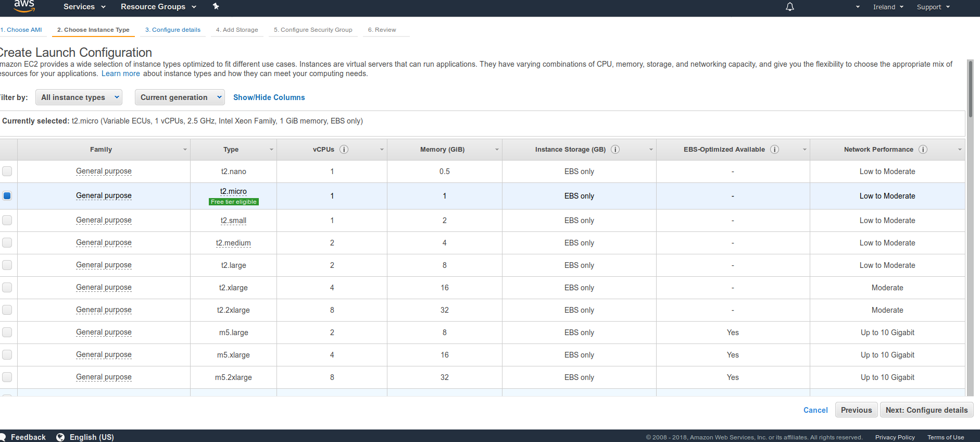Click the globe icon beside English (US)
The height and width of the screenshot is (442, 980).
point(60,437)
